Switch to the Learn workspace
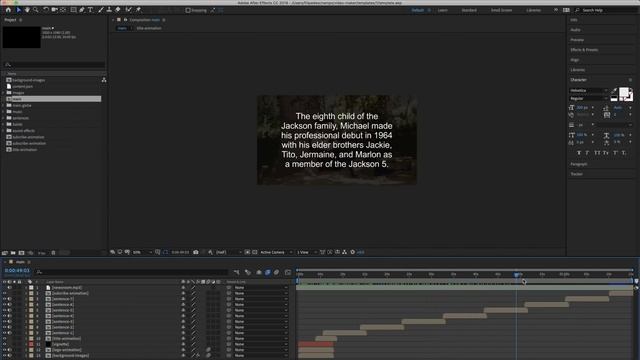This screenshot has height=360, width=640. click(x=442, y=10)
